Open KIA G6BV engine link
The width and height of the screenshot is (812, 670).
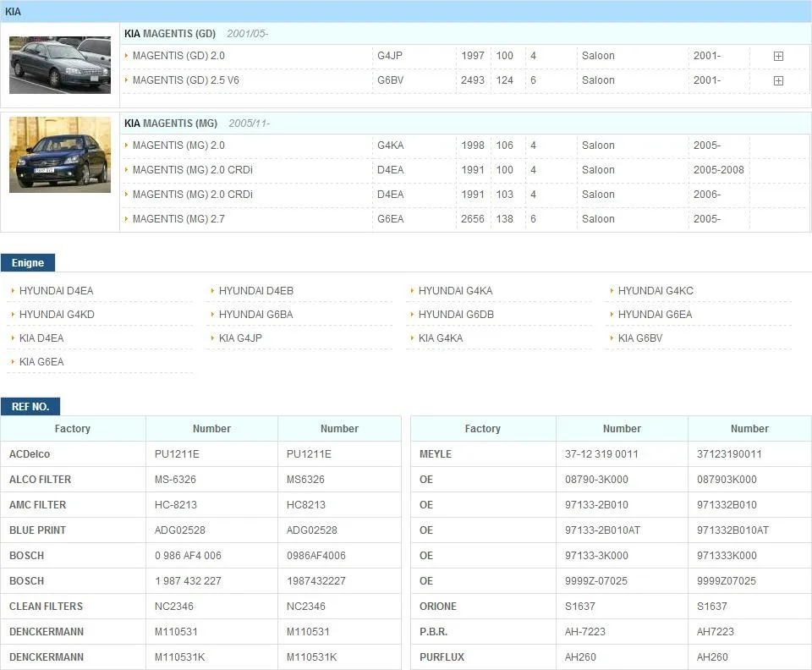click(x=640, y=338)
